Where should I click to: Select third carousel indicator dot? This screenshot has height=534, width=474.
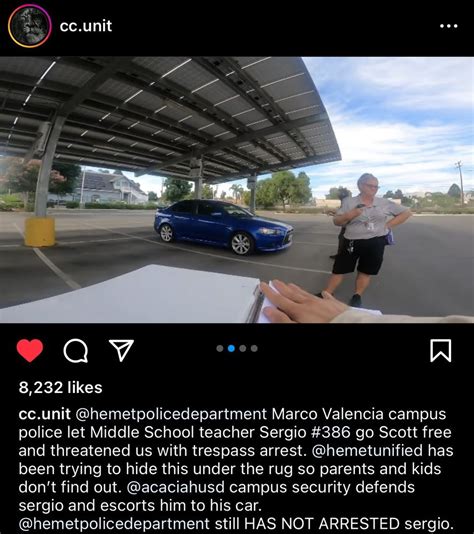click(x=243, y=348)
